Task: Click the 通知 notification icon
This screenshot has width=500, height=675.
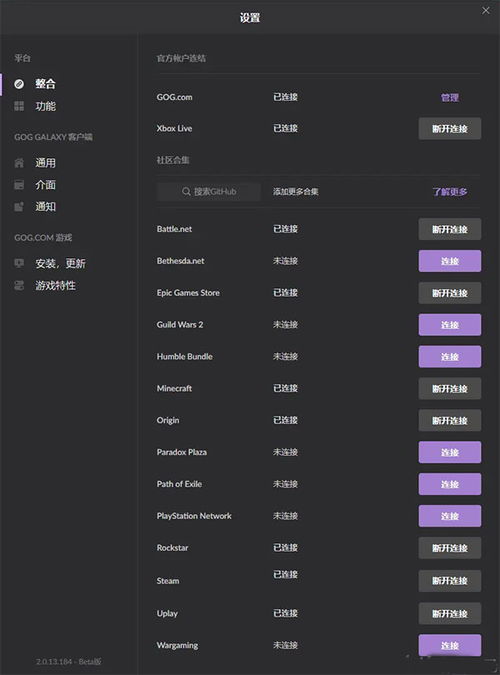Action: click(19, 207)
